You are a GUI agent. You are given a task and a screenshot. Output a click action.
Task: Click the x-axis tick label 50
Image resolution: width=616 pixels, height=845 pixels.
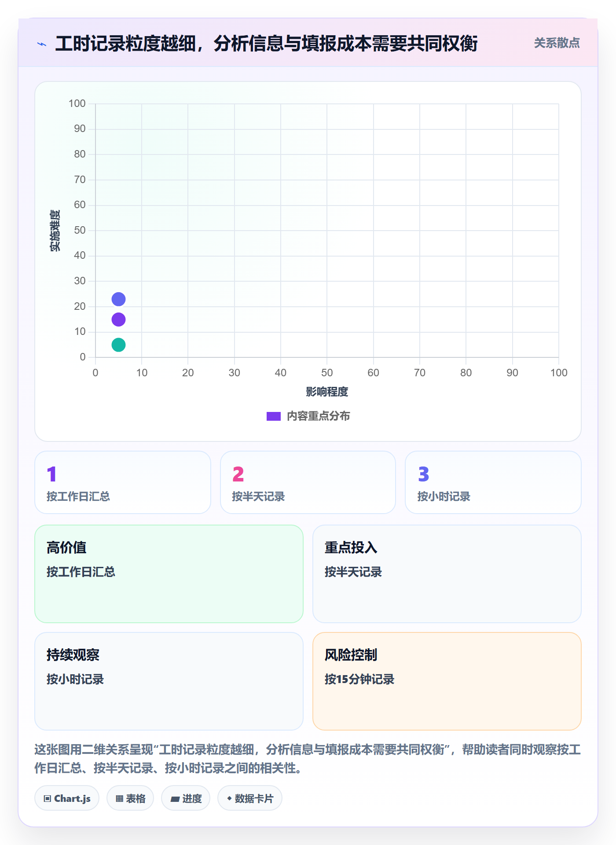[x=327, y=373]
